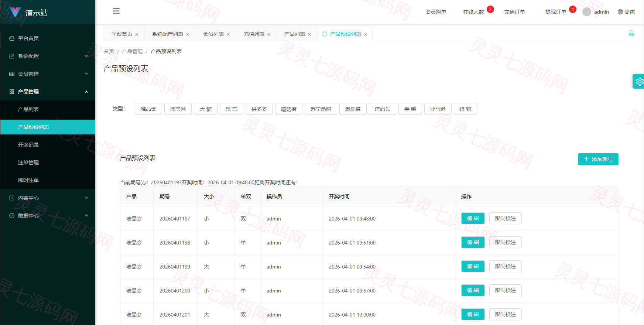Screen dimensions: 644x325
Task: Expand the 内容中心 sidebar menu
Action: [48, 198]
